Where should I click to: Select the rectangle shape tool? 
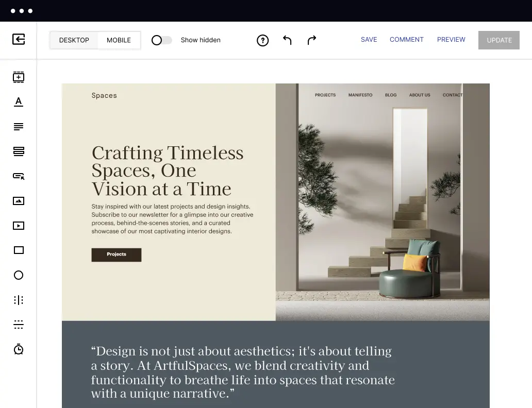(19, 250)
